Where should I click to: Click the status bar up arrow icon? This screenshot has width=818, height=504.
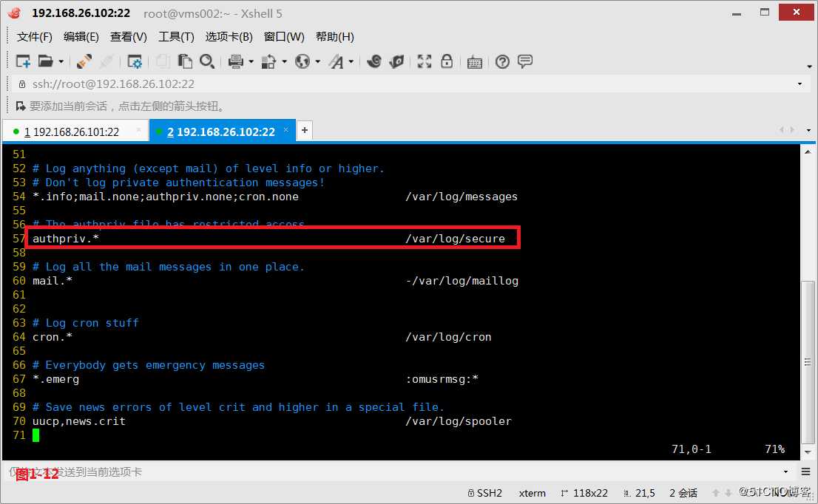coord(716,492)
